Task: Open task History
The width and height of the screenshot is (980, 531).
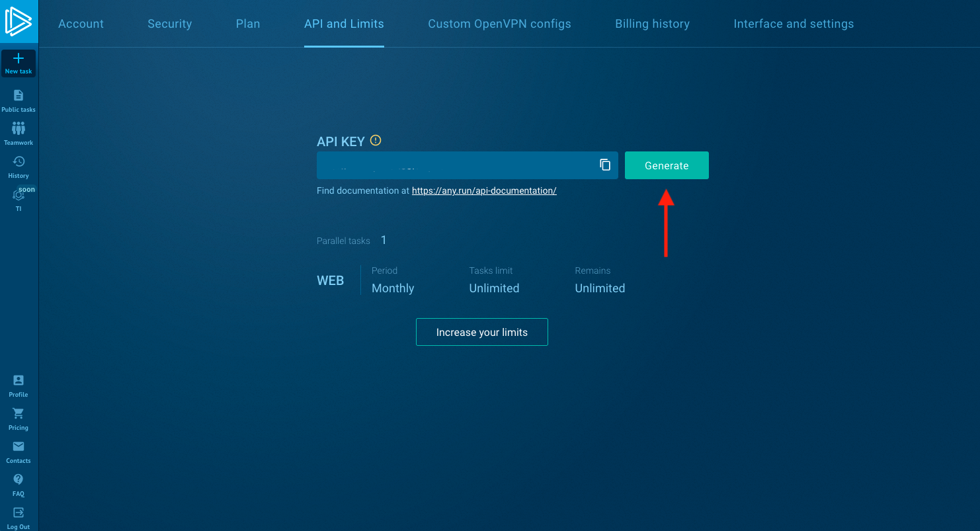Action: tap(19, 167)
